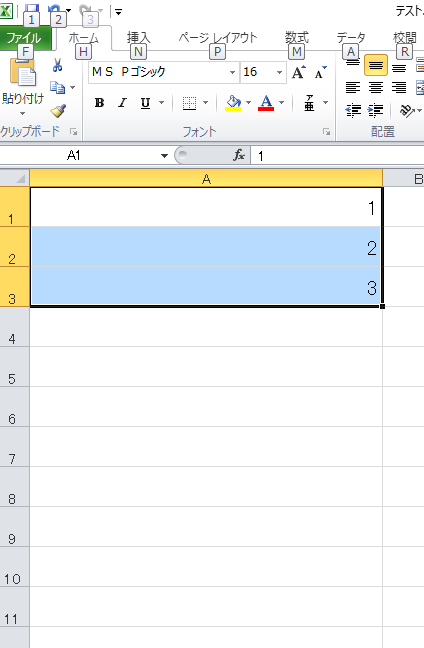Click the Paste clipboard icon
The height and width of the screenshot is (648, 424).
click(x=22, y=74)
